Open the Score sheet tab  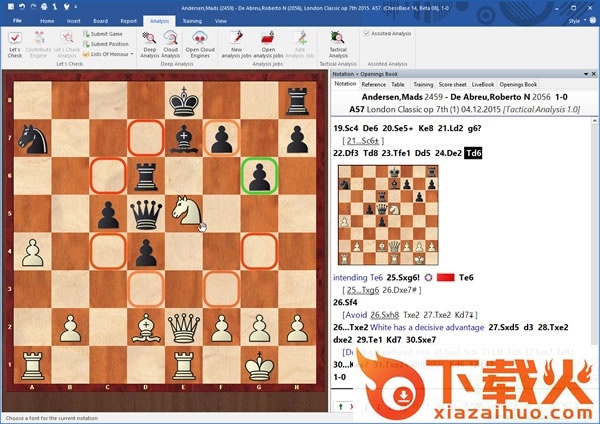pos(452,84)
